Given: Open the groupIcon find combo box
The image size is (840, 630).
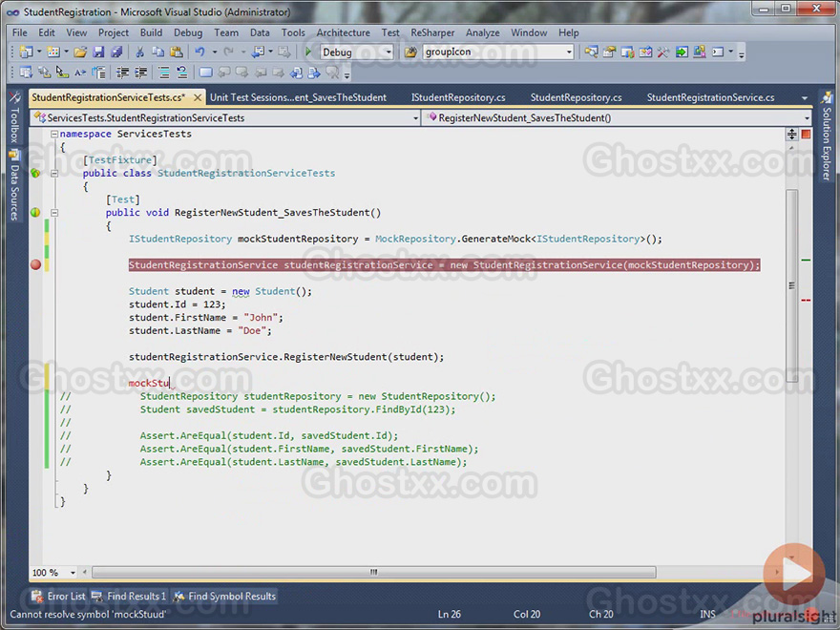Looking at the screenshot, I should [498, 52].
